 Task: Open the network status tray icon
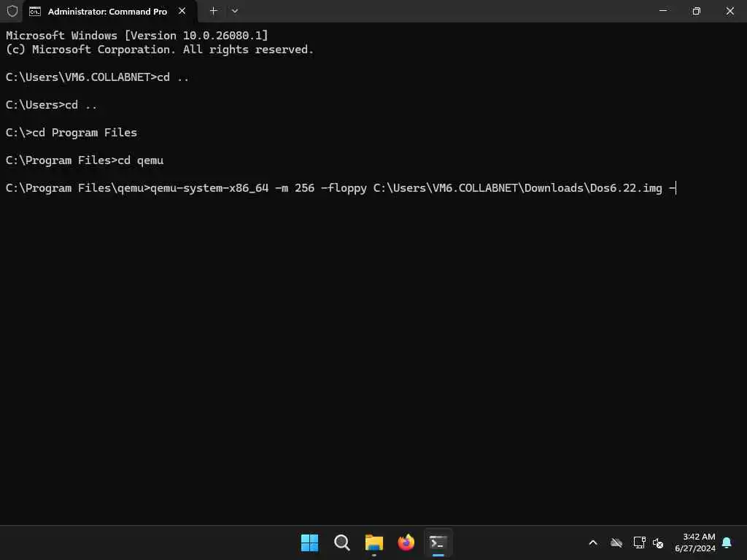pyautogui.click(x=639, y=542)
